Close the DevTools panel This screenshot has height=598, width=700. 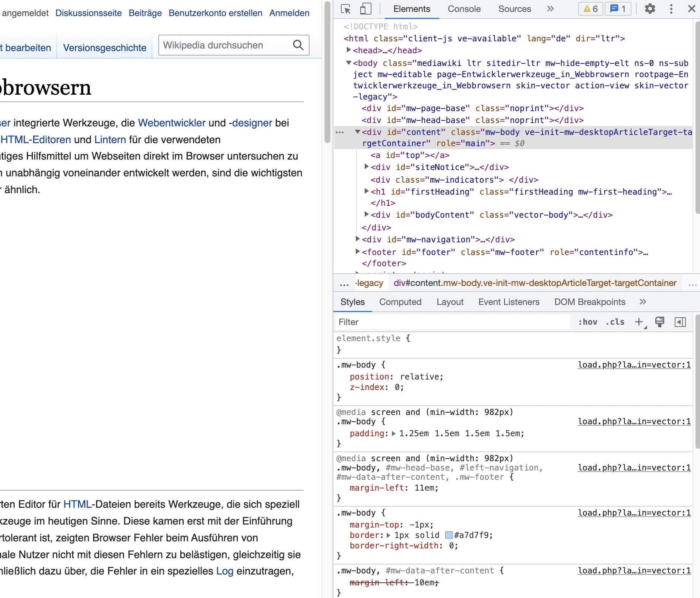(x=691, y=9)
